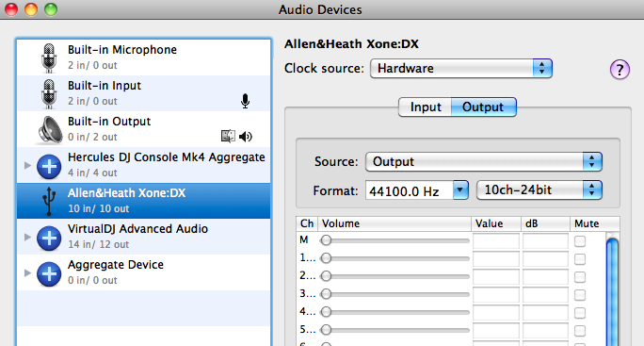Click the Aggregate Device plus icon
644x346 pixels.
tap(49, 273)
